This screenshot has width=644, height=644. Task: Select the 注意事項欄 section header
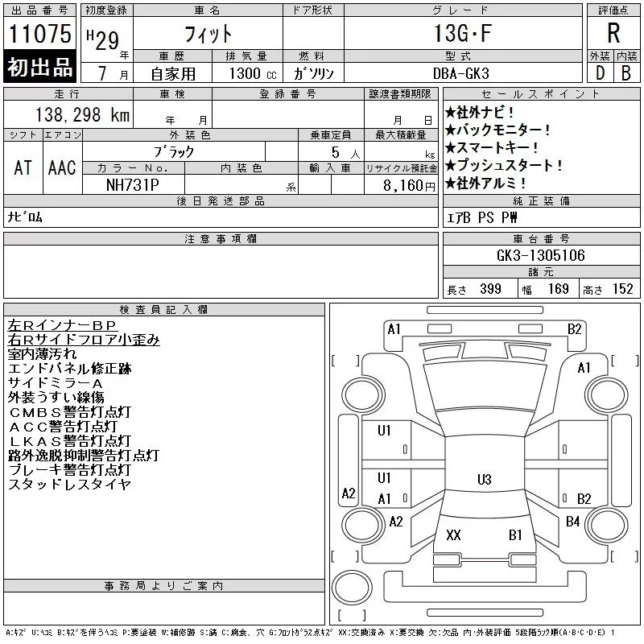(x=221, y=238)
